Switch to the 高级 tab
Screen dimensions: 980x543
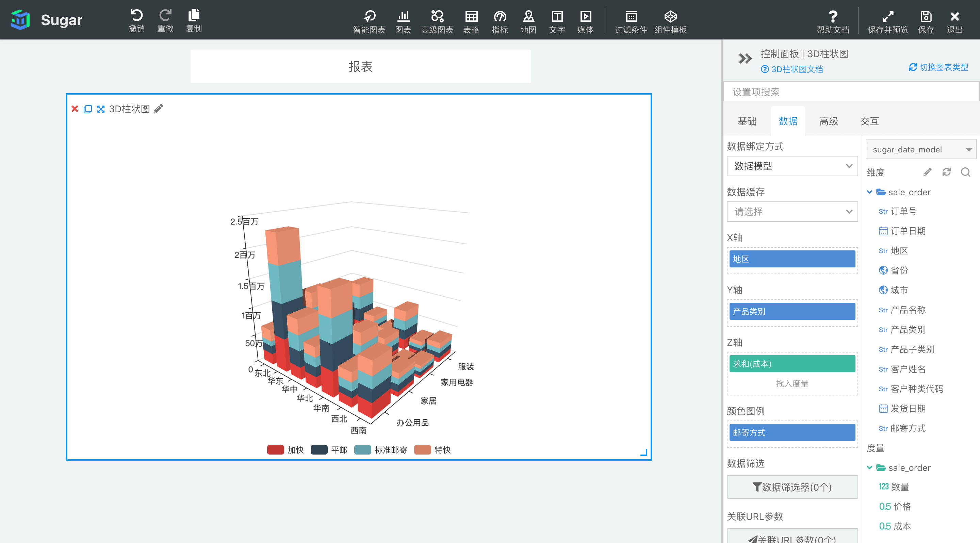pyautogui.click(x=829, y=121)
